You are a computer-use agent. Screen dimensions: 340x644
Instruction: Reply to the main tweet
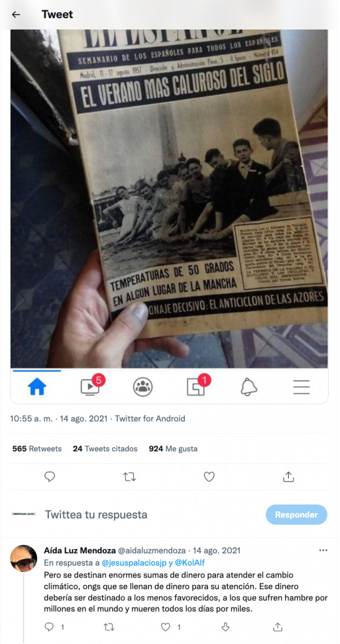point(50,476)
